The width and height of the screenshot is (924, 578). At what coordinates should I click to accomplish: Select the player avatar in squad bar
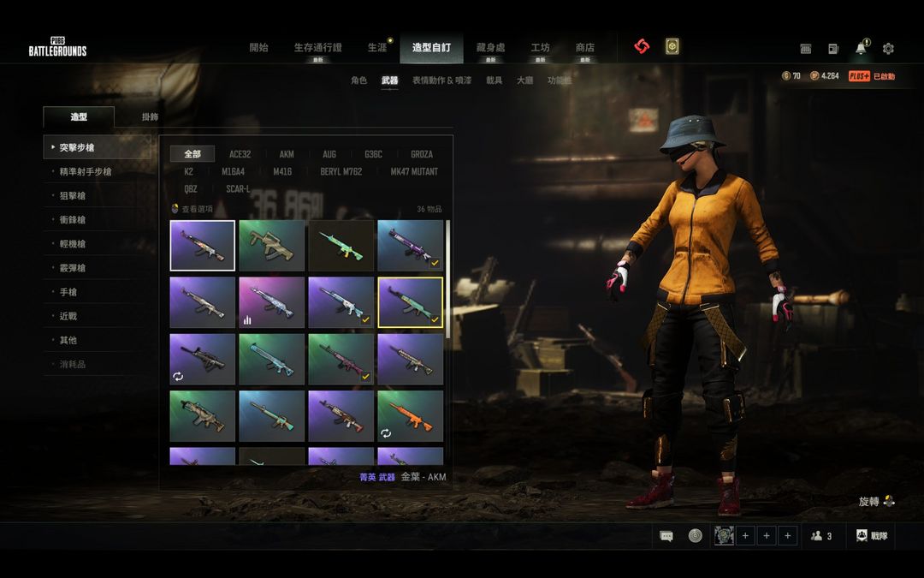pos(724,535)
